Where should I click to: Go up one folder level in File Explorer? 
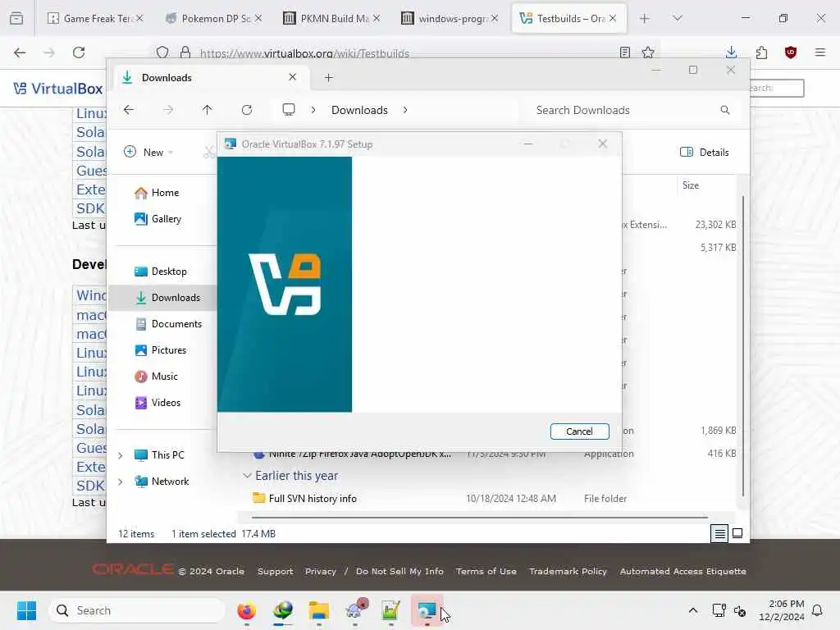pyautogui.click(x=208, y=110)
